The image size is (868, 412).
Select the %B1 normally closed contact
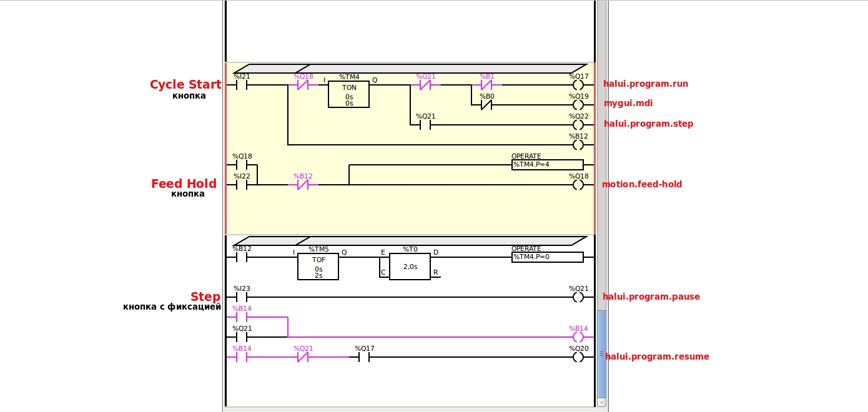coord(486,85)
